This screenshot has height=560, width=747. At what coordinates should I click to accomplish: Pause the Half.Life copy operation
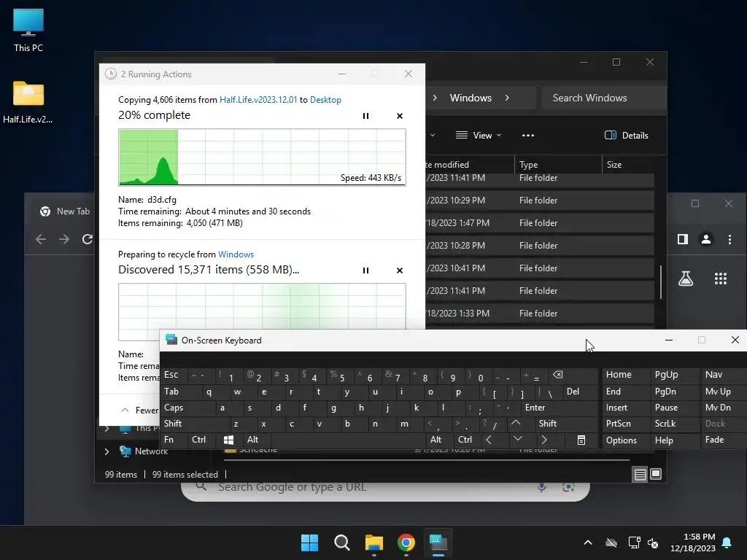point(366,116)
